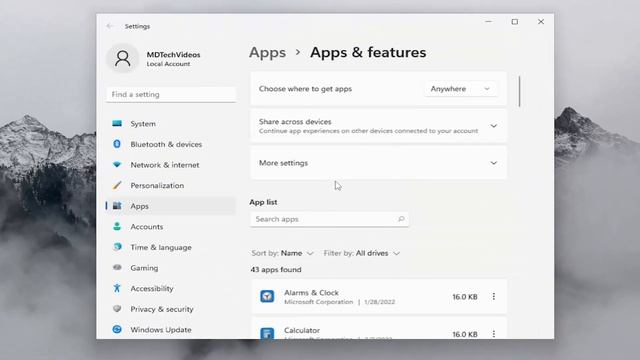Click the 43 apps found text
Screen dimensions: 640x360
(x=276, y=269)
